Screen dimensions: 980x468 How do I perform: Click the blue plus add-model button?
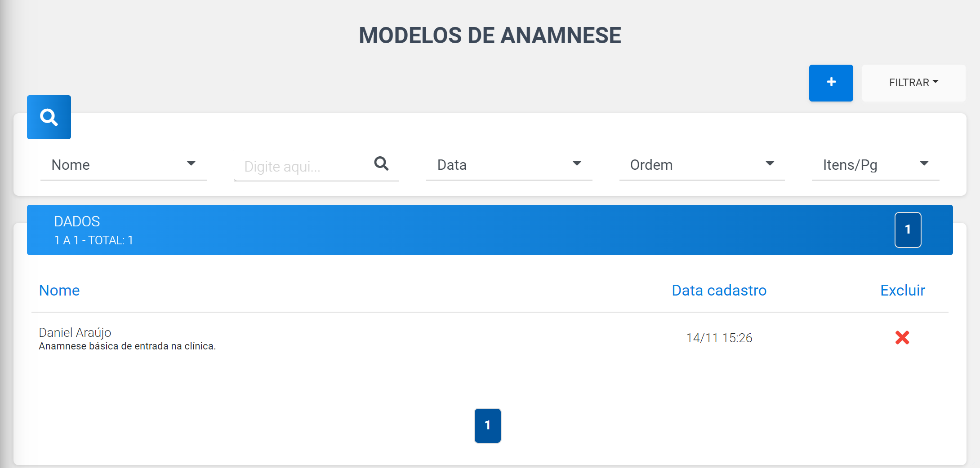coord(831,83)
